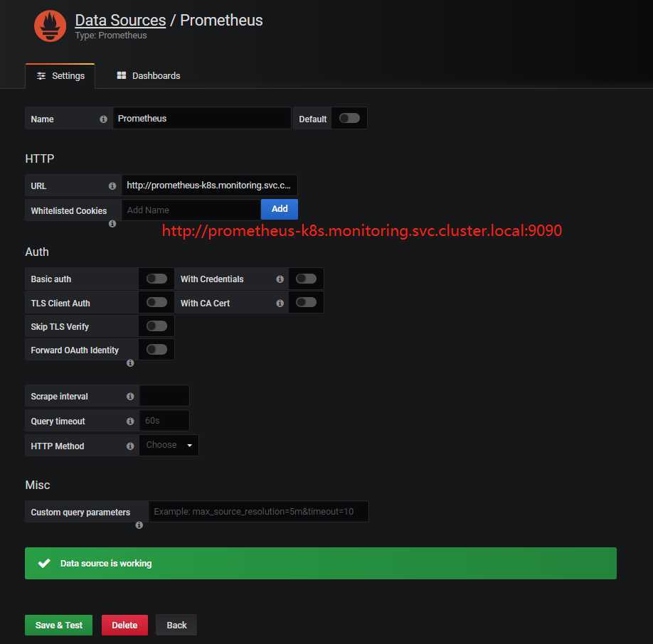Click the red Delete button
The height and width of the screenshot is (644, 653).
point(124,625)
